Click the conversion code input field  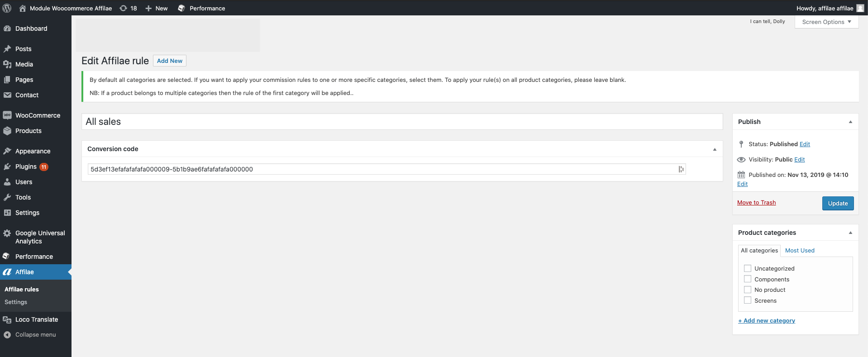(386, 169)
